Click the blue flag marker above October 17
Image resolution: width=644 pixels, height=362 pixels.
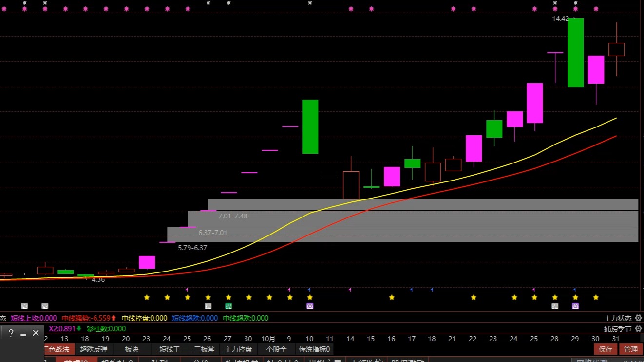(411, 290)
